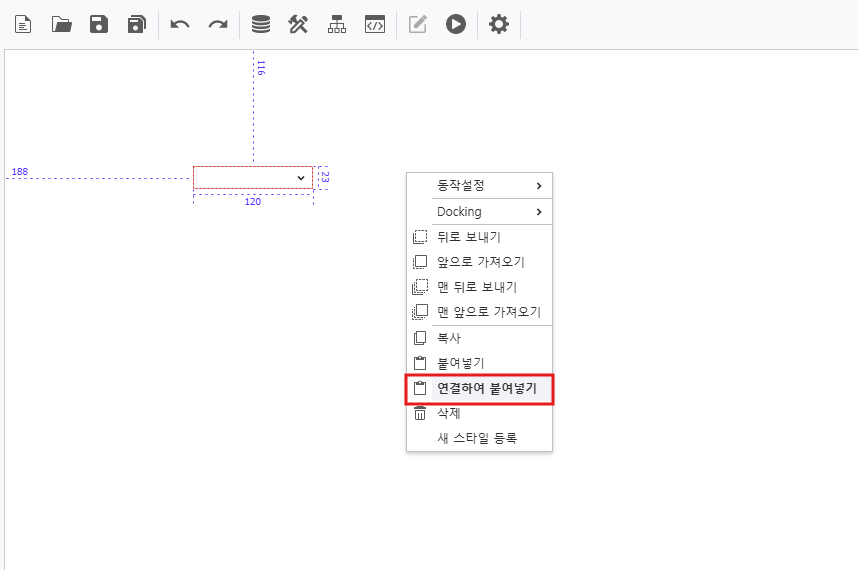858x570 pixels.
Task: Click 붙여넣기 in the context menu
Action: click(x=479, y=363)
